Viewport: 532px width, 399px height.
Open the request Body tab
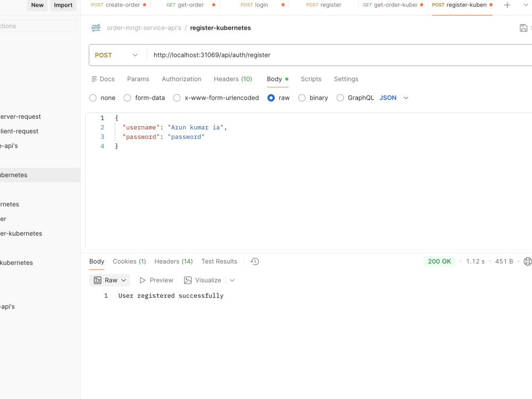tap(277, 79)
